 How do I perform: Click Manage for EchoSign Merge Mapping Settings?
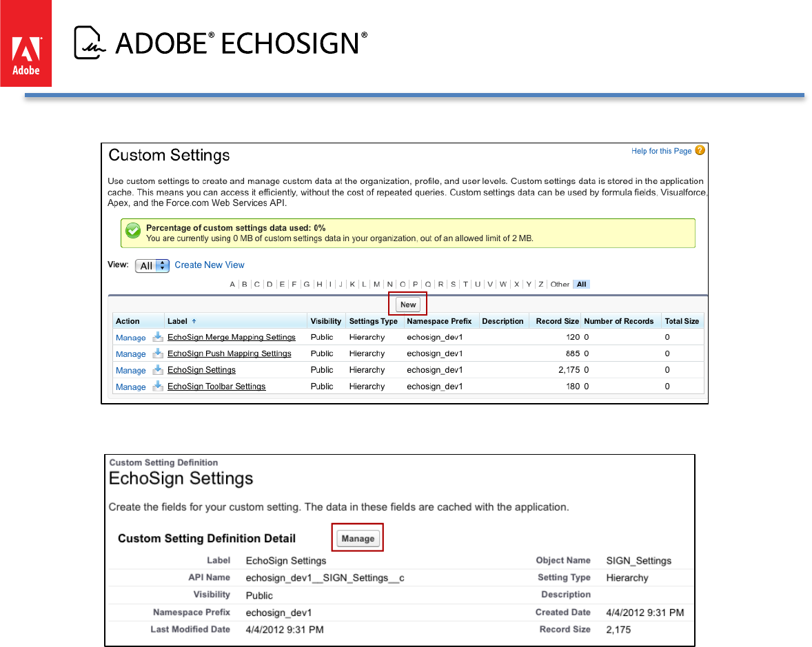tap(130, 338)
